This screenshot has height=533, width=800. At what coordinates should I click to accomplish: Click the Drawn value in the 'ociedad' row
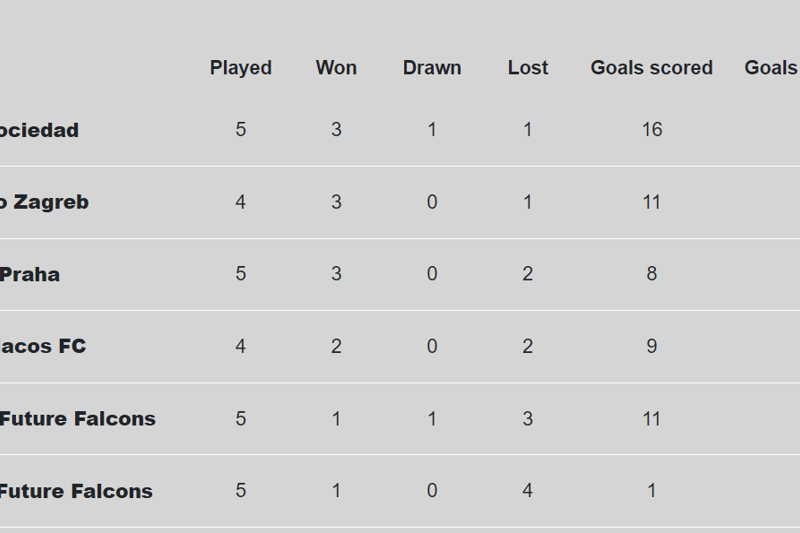[x=432, y=130]
